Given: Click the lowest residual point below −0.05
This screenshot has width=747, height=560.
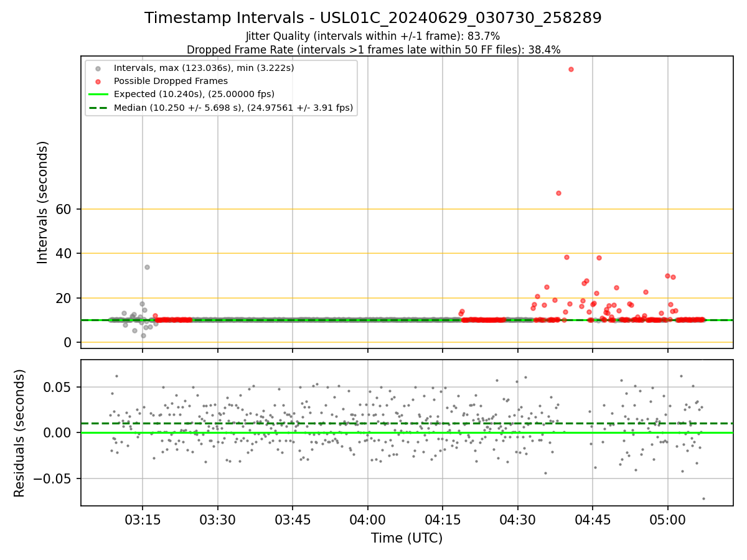Looking at the screenshot, I should (703, 498).
